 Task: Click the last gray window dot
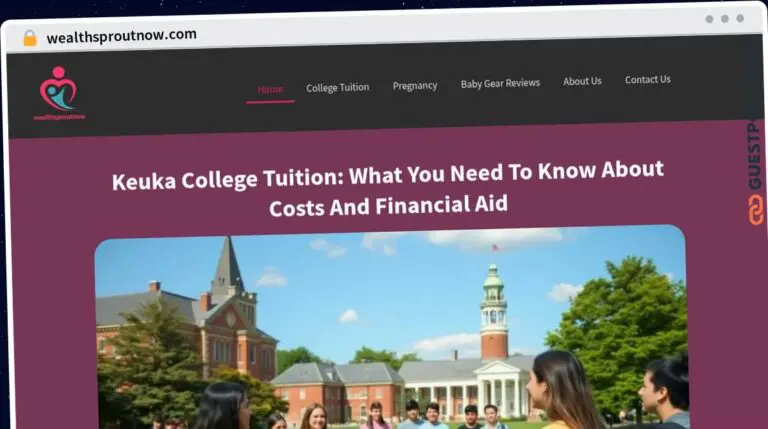740,18
